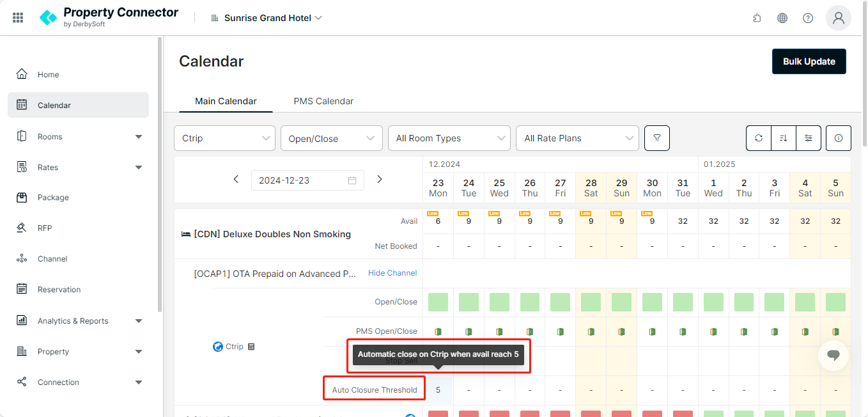Expand Property sidebar section
The width and height of the screenshot is (868, 417).
78,351
